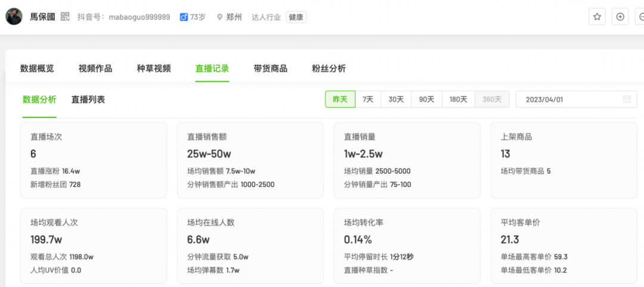
Task: Switch to the 直播列表 sub-tab
Action: [88, 99]
